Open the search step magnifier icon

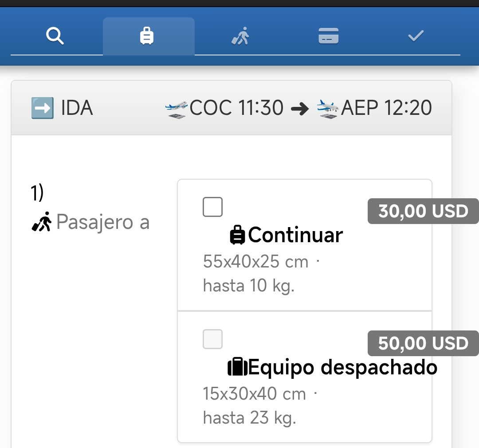click(x=55, y=36)
